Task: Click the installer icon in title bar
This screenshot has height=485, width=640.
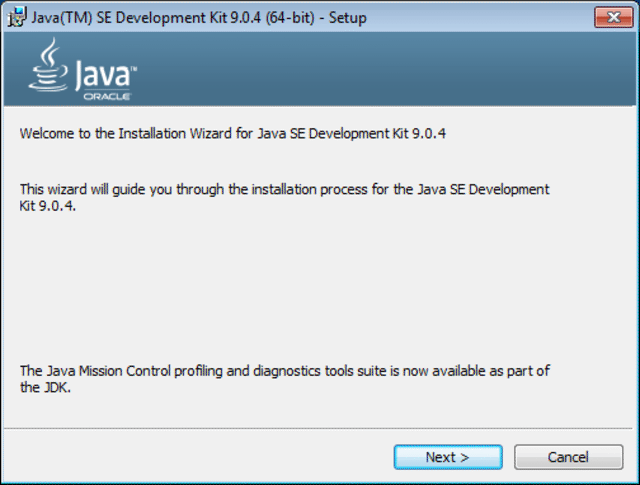Action: click(x=17, y=17)
